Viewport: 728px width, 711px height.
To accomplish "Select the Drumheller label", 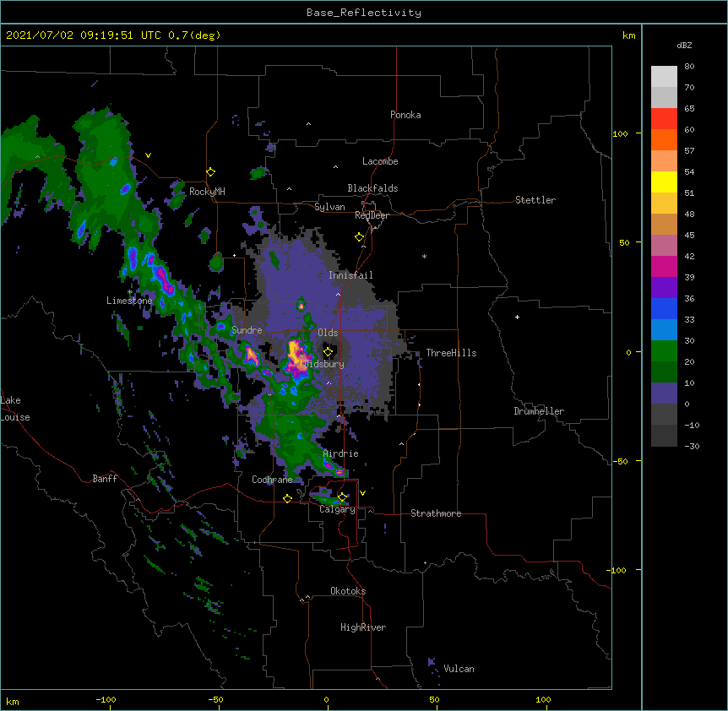I will coord(539,411).
